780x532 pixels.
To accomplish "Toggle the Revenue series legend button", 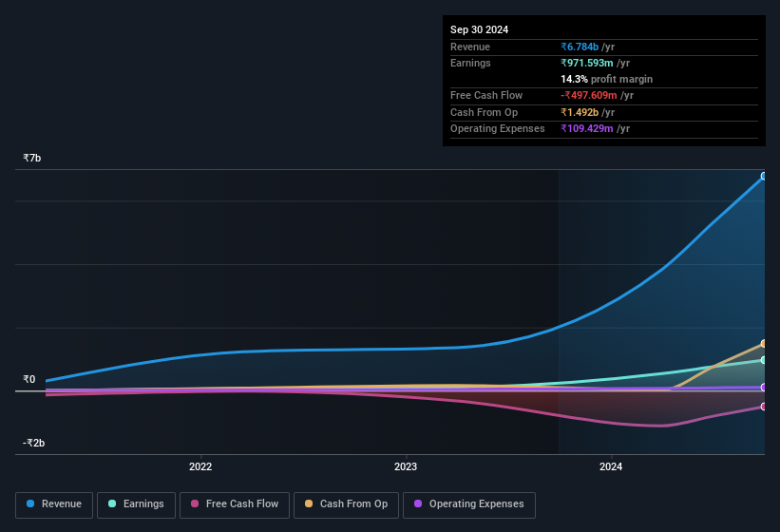I will point(54,504).
